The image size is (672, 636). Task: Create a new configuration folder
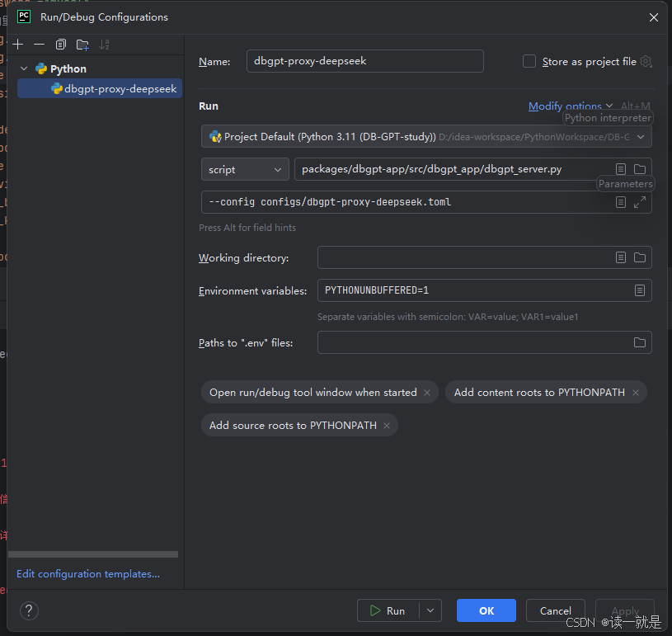pos(82,45)
